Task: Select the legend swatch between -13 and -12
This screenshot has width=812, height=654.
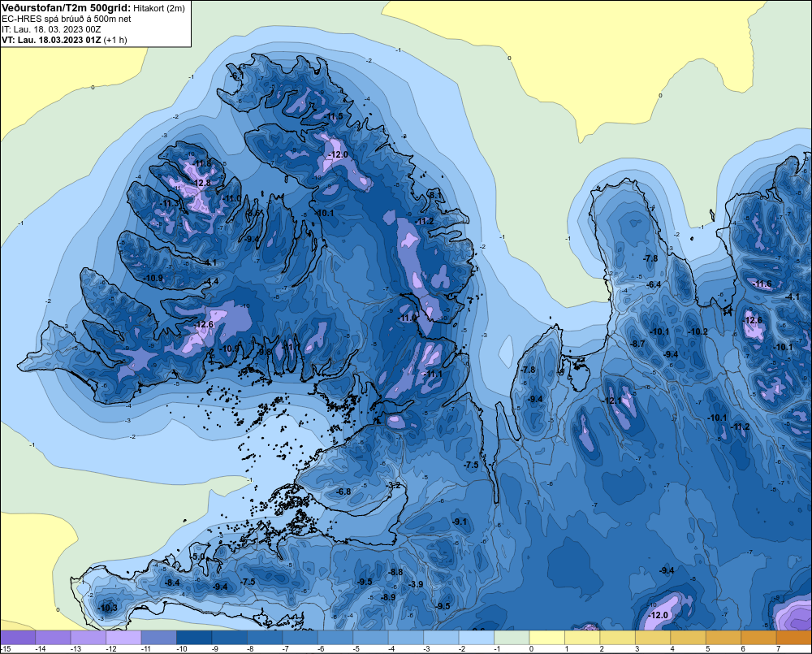Action: pyautogui.click(x=89, y=638)
